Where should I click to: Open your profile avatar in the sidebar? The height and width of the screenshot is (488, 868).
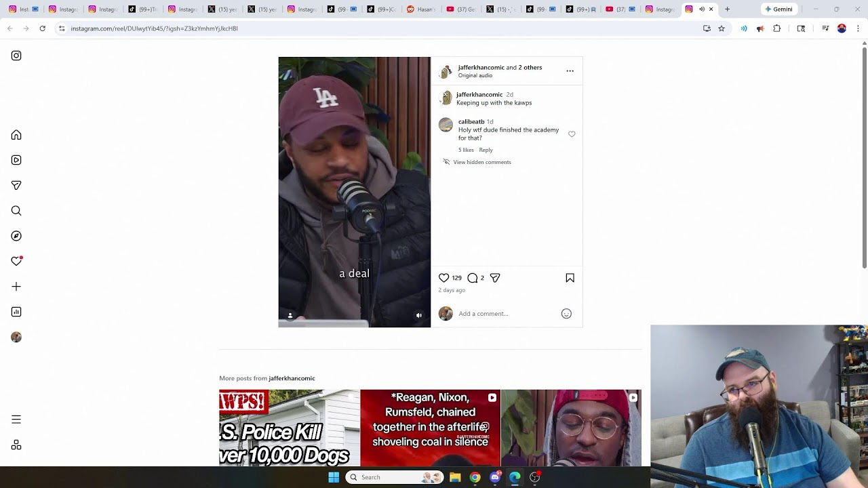click(x=16, y=337)
